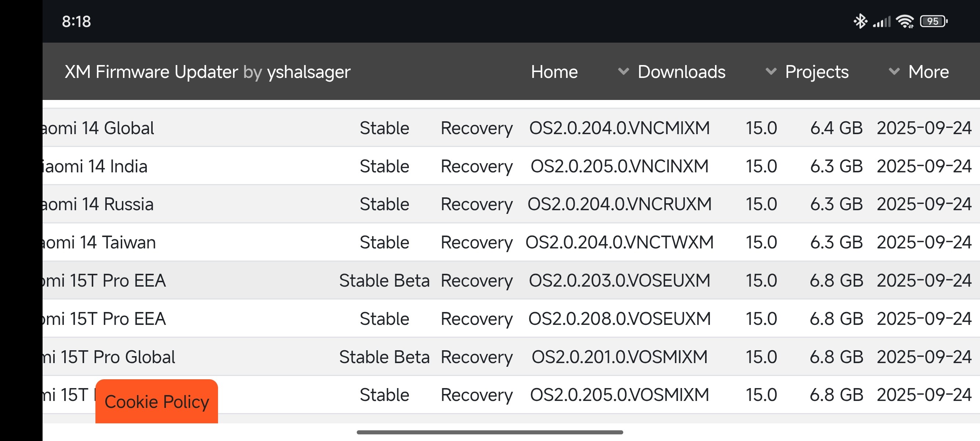The image size is (980, 441).
Task: Open OS2.0.203.0.VOSEUXM Stable Beta firmware
Action: pyautogui.click(x=619, y=281)
